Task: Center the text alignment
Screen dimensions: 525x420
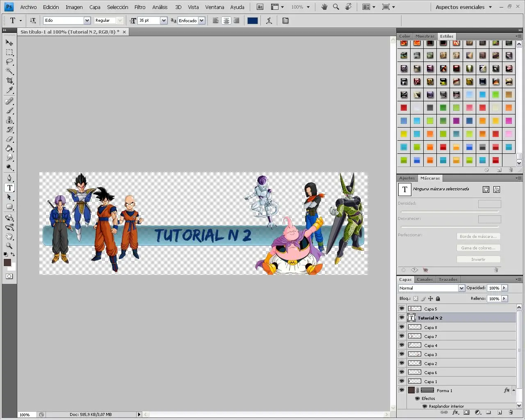Action: 226,21
